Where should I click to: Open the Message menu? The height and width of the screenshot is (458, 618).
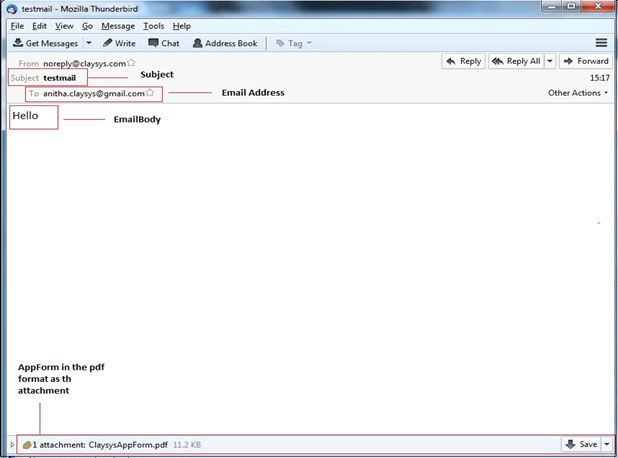click(x=118, y=26)
